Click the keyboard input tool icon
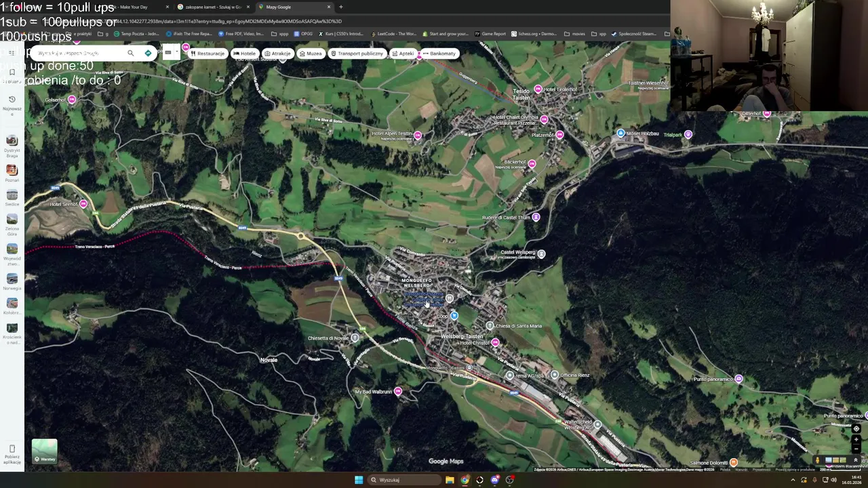The height and width of the screenshot is (488, 868). (x=167, y=53)
